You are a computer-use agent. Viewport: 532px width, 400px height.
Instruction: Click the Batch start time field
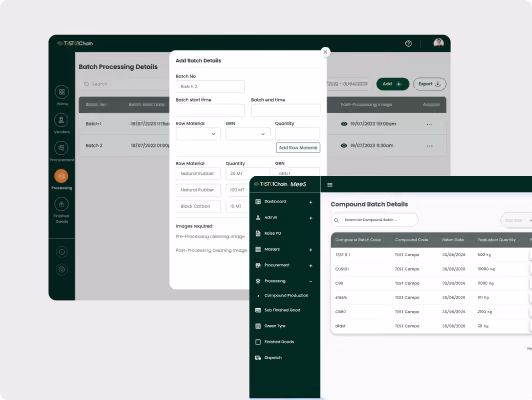pos(210,110)
